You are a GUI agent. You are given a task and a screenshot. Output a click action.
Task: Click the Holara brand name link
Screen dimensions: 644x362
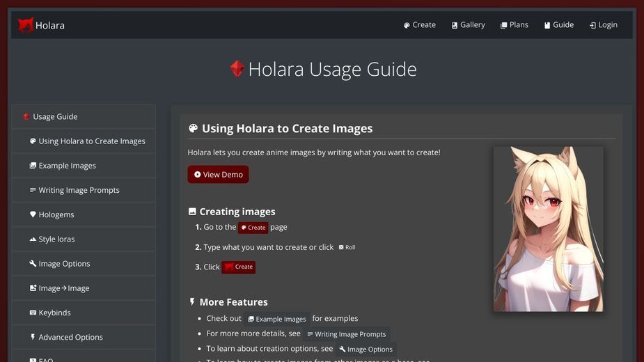tap(49, 26)
